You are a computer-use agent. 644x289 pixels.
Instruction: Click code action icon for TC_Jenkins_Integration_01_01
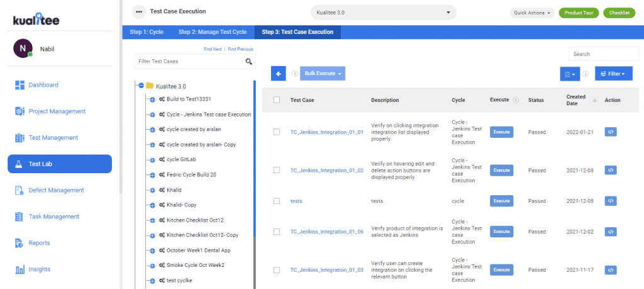click(611, 132)
